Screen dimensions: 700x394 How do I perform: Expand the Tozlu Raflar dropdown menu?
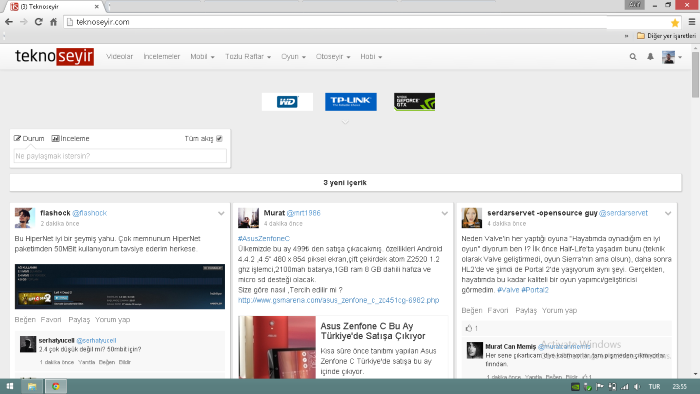(x=248, y=57)
